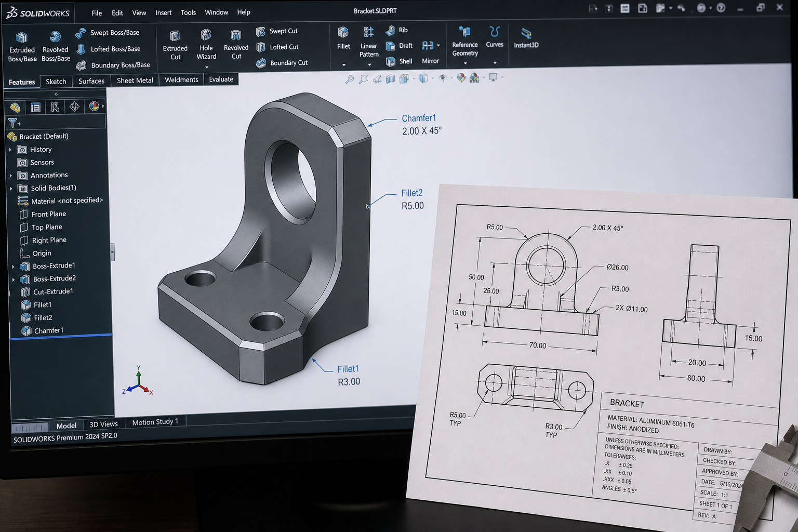
Task: Expand the Solid Bodies(1) folder
Action: pyautogui.click(x=11, y=188)
